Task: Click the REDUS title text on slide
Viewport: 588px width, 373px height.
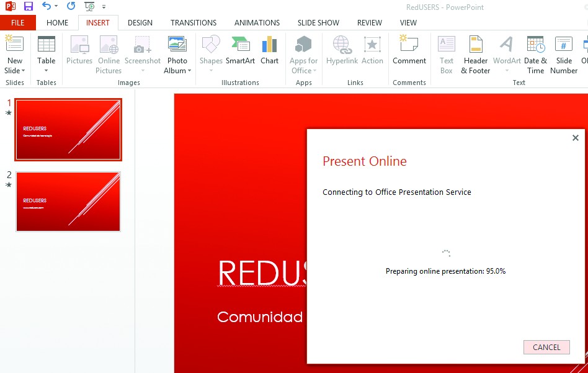Action: (x=262, y=273)
